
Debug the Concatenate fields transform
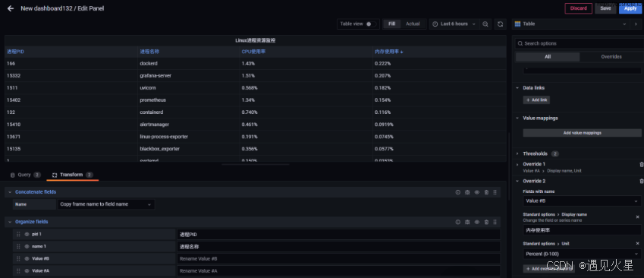(x=467, y=192)
